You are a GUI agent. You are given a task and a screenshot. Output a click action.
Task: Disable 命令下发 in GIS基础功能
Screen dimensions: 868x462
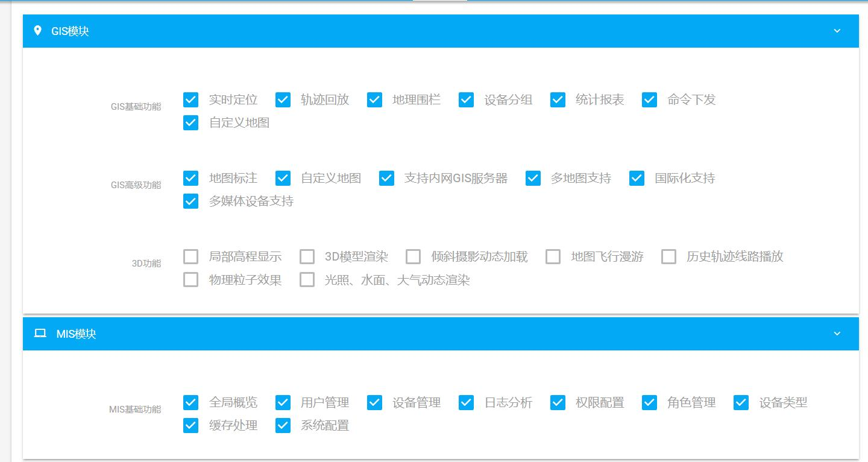coord(649,100)
